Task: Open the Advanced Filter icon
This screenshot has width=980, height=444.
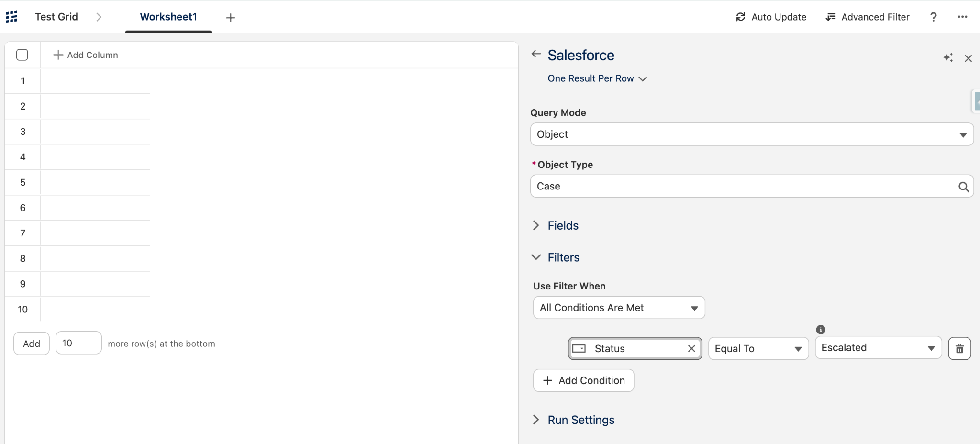Action: pos(831,17)
